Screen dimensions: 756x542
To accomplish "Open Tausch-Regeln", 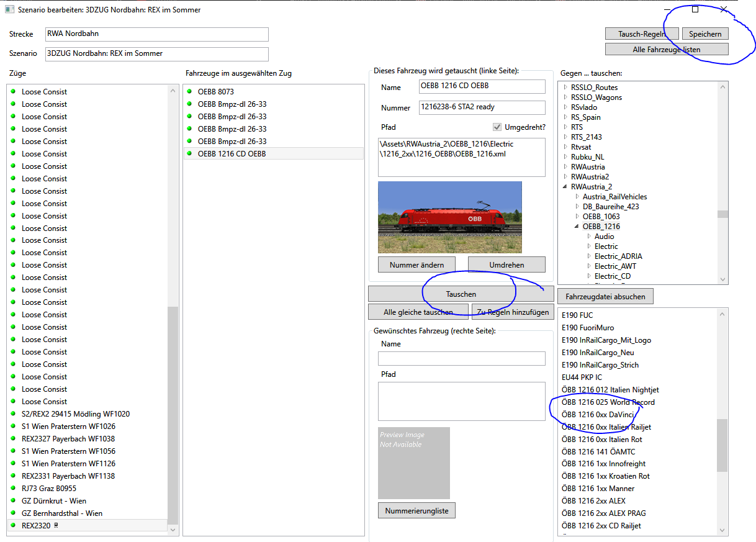I will 642,34.
